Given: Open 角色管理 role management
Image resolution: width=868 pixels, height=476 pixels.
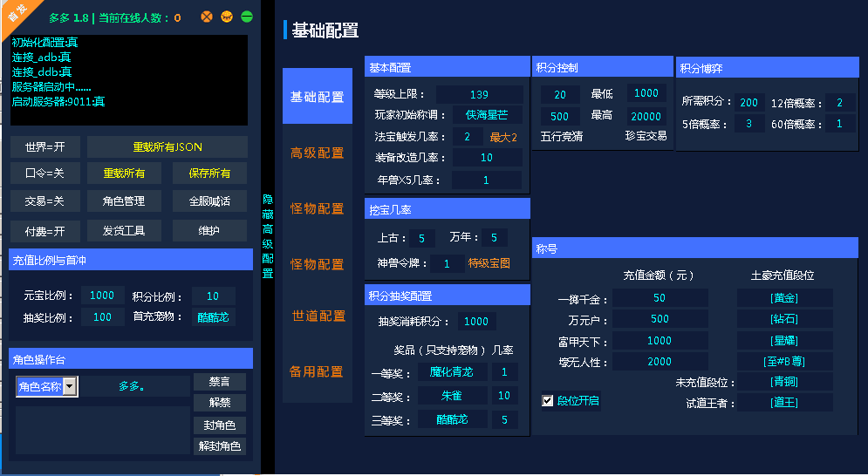Looking at the screenshot, I should tap(124, 201).
